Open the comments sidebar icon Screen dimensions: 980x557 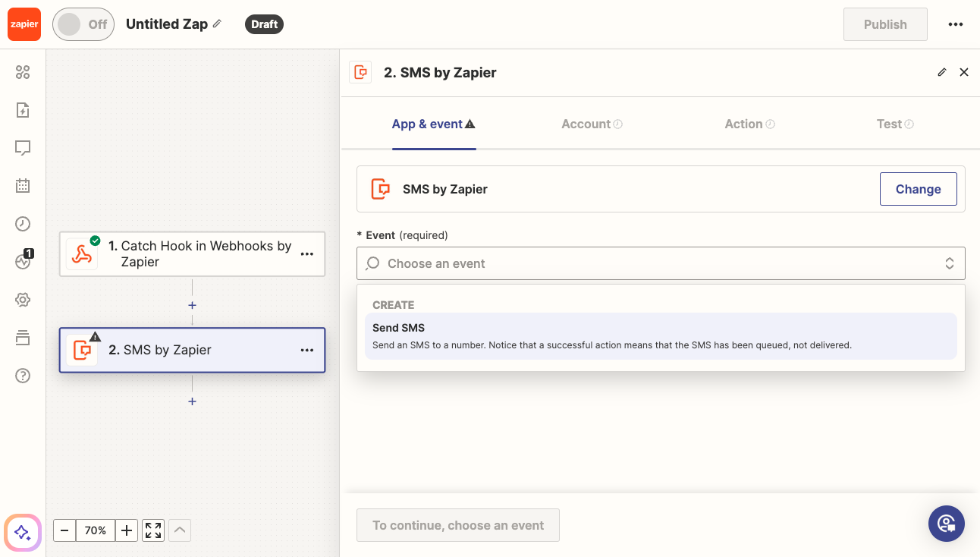23,148
